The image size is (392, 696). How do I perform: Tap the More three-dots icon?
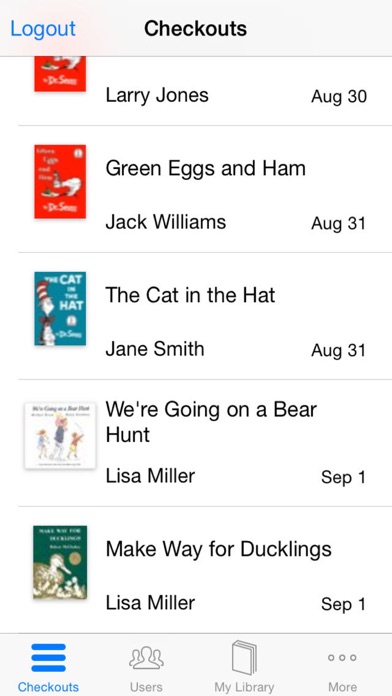tap(342, 657)
